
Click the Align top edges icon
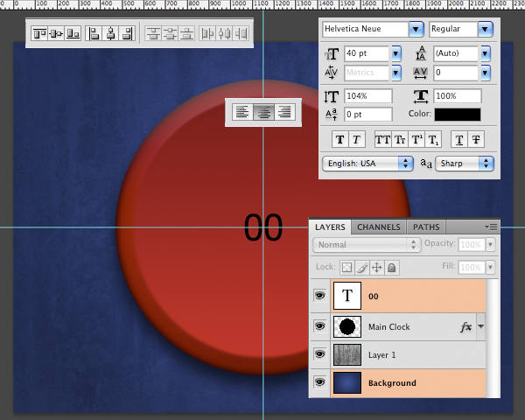pos(39,34)
